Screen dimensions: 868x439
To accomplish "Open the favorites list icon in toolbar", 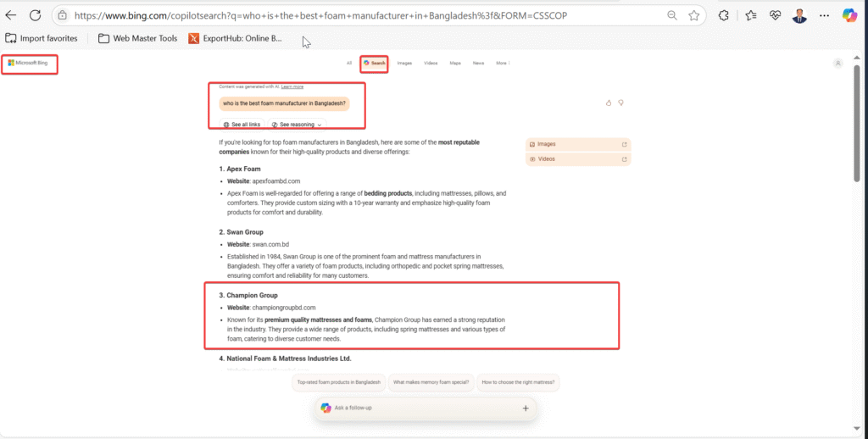I will click(751, 15).
